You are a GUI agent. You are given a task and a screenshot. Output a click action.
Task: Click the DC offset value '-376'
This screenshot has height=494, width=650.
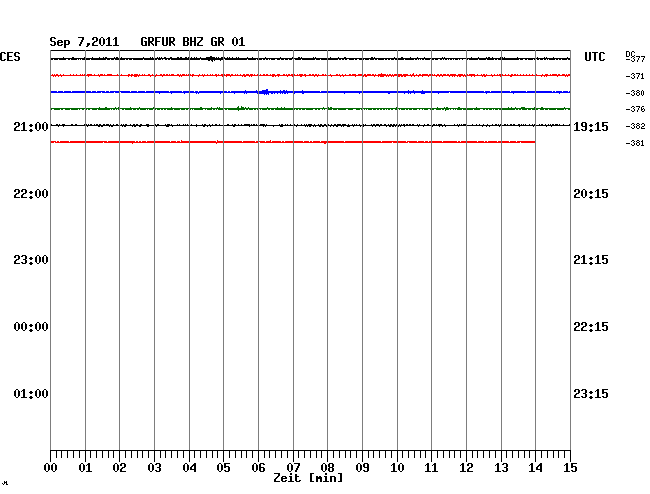coord(635,109)
